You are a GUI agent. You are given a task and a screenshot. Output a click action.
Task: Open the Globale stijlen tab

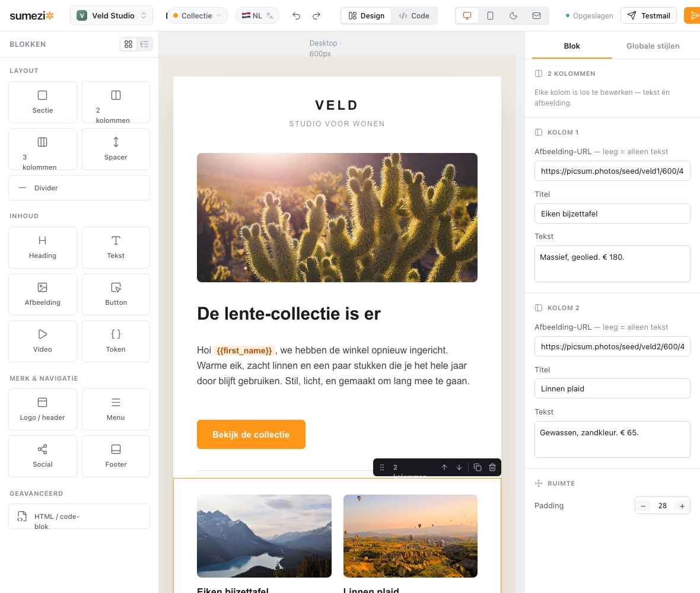click(653, 46)
